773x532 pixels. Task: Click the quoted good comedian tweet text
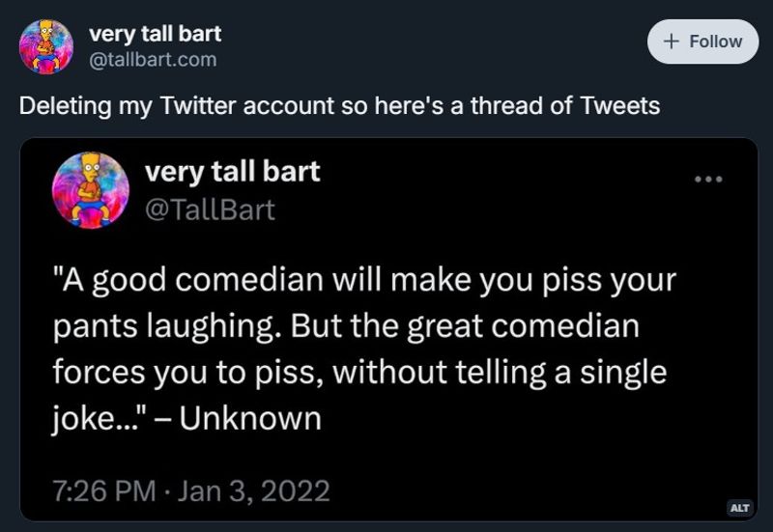[x=364, y=349]
